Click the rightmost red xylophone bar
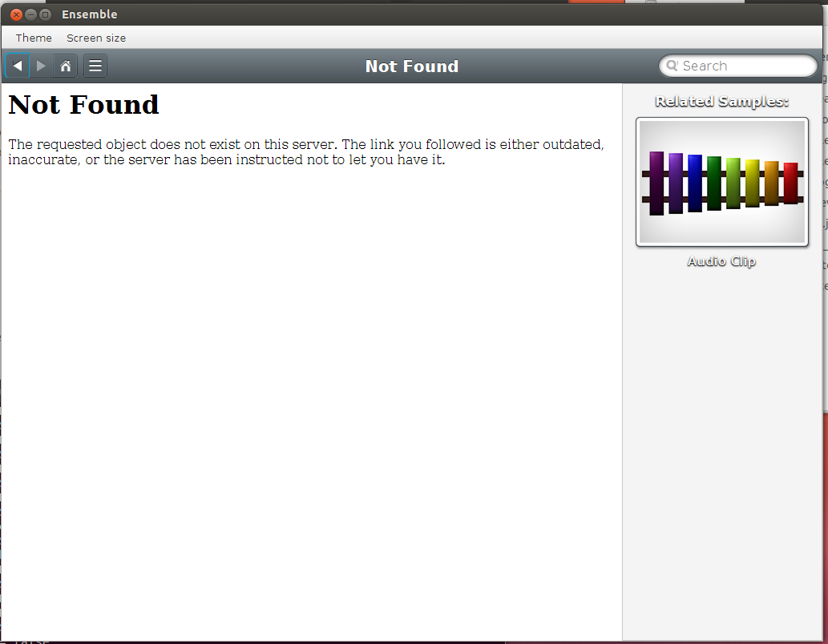Viewport: 828px width, 644px height. [x=790, y=183]
